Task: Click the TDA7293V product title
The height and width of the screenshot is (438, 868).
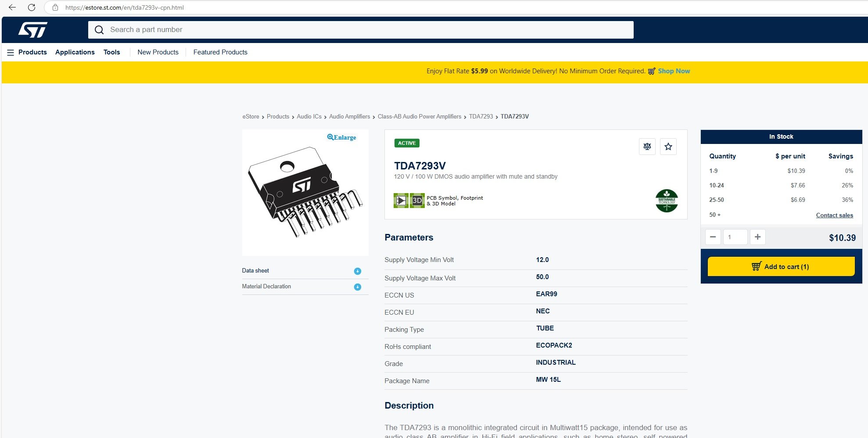Action: (x=420, y=166)
